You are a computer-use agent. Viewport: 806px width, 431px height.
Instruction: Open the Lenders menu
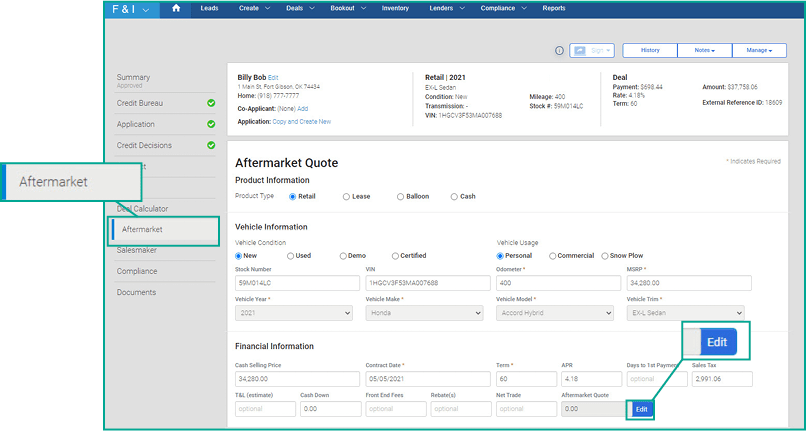[x=447, y=8]
